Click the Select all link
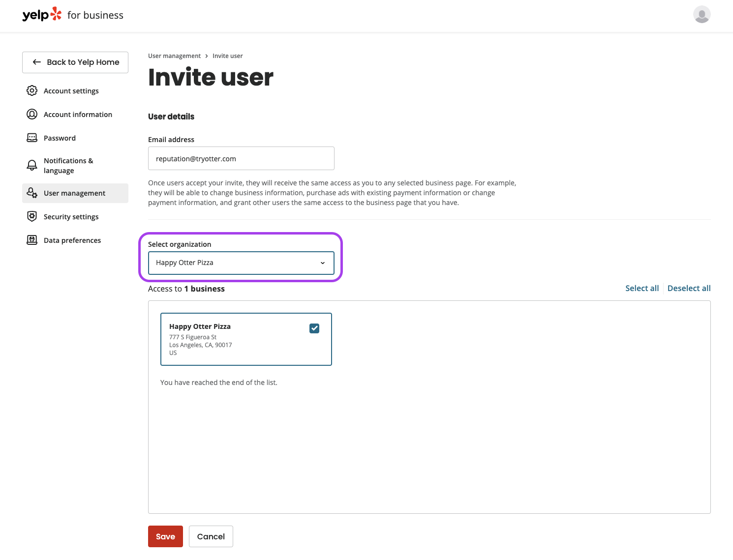Screen dimensions: 733x560 coord(642,288)
